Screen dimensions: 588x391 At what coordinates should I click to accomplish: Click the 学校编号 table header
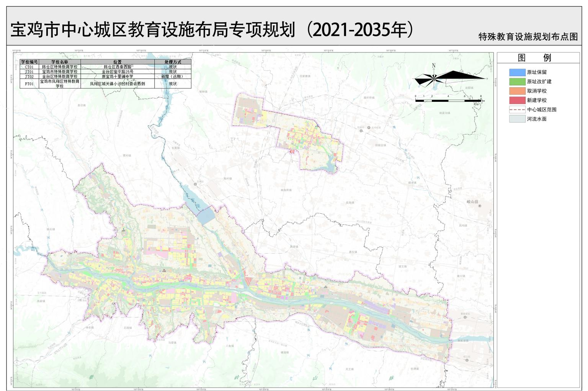coord(29,62)
